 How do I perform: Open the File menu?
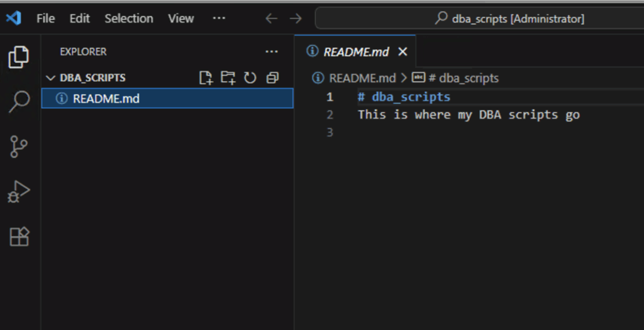[x=45, y=18]
